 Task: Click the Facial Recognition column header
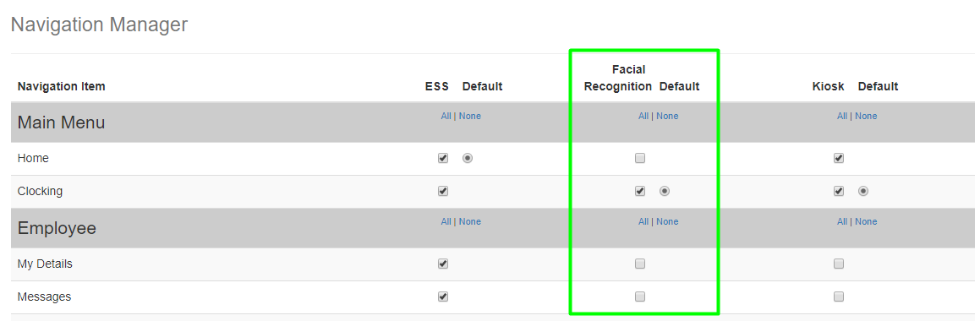pyautogui.click(x=618, y=78)
